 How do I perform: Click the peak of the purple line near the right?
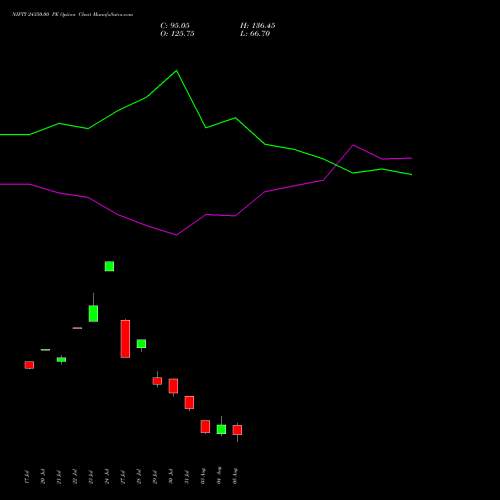tap(353, 145)
